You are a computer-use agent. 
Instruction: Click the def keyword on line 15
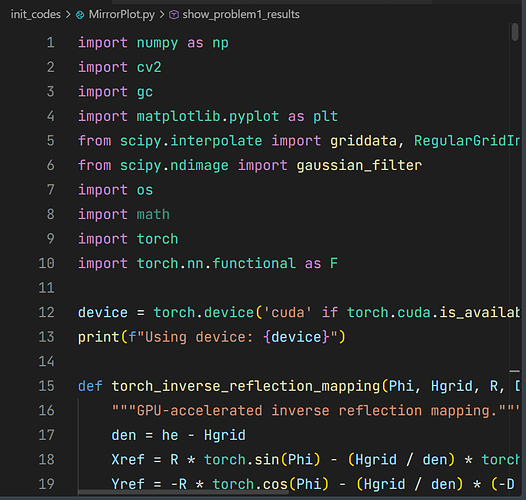90,386
